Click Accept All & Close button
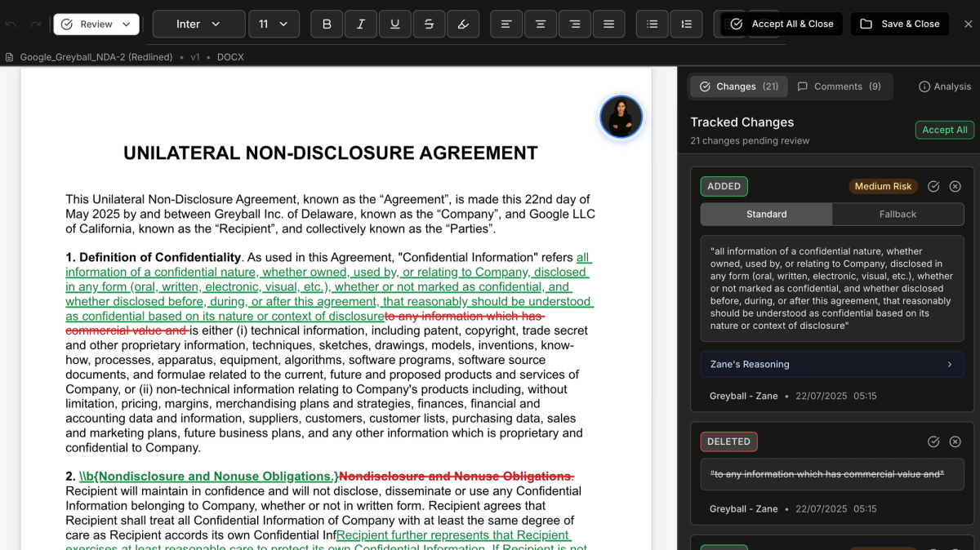This screenshot has width=980, height=550. point(782,24)
